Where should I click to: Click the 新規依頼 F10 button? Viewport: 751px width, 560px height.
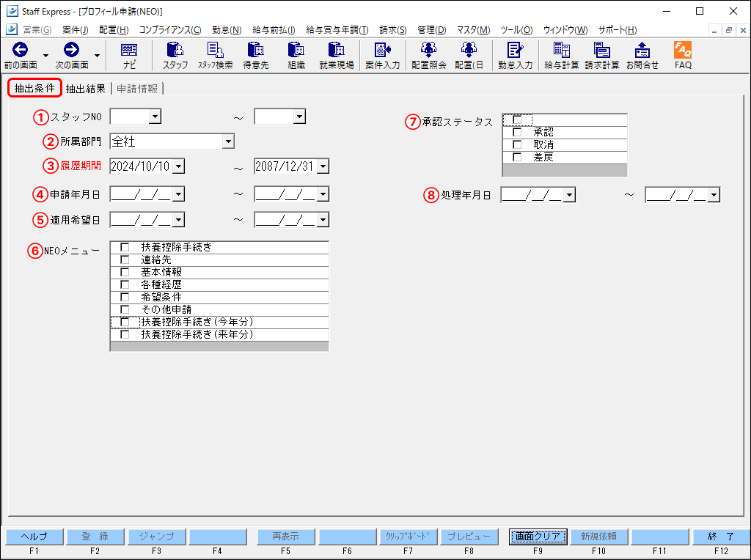[x=598, y=537]
